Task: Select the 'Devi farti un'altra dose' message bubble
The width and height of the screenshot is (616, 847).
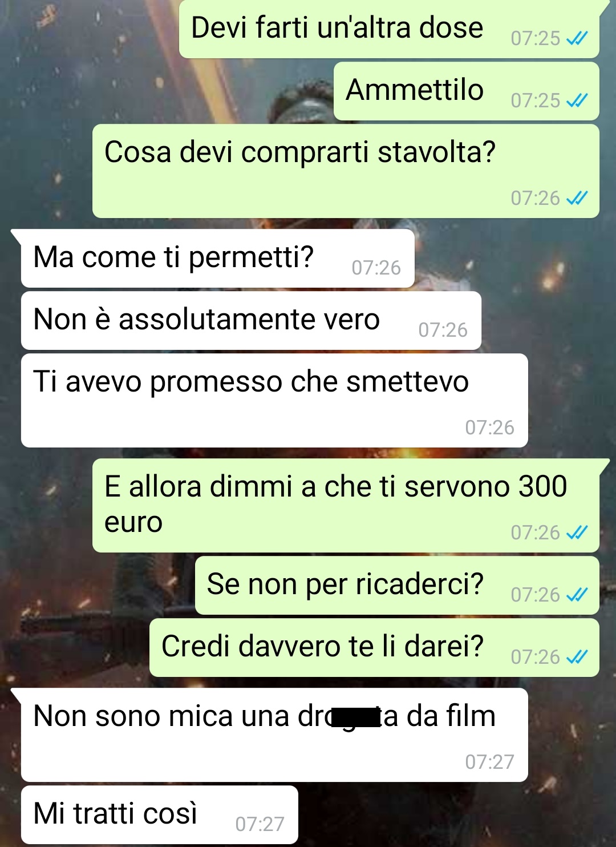Action: pyautogui.click(x=389, y=29)
